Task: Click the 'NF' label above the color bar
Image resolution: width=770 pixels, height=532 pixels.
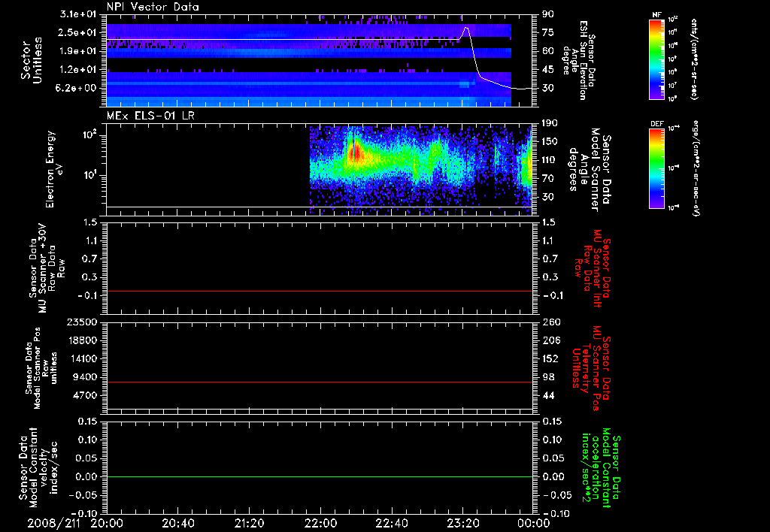Action: (656, 15)
